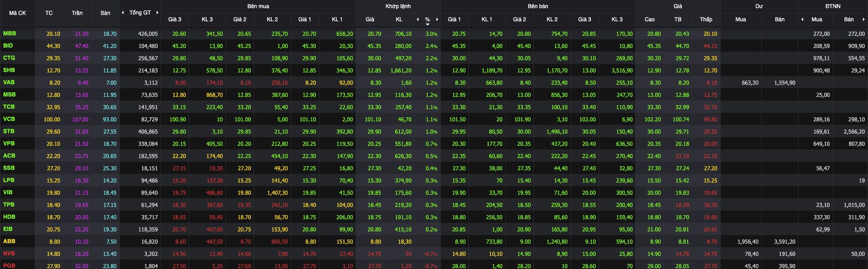
Task: Click Bán header under Dư group
Action: (x=780, y=19)
